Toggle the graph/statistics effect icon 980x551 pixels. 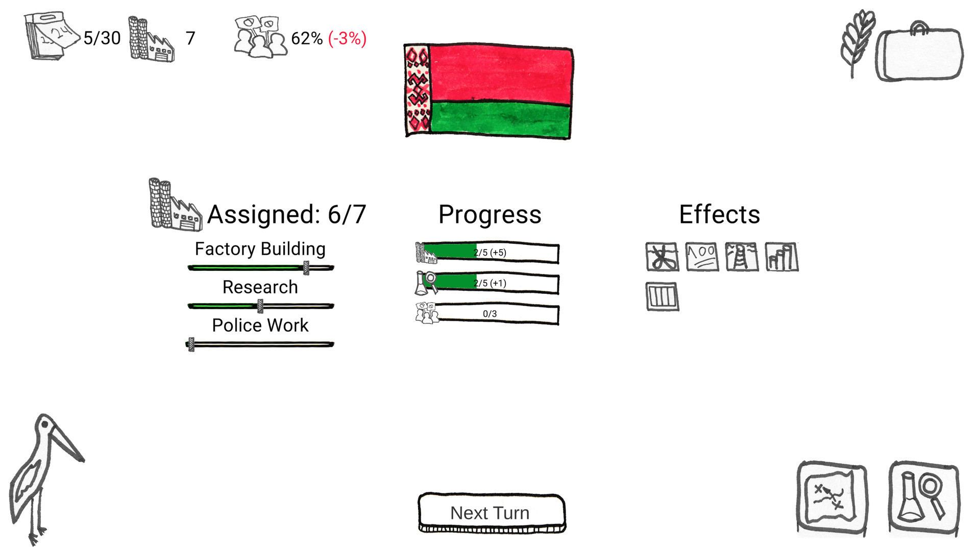(779, 256)
